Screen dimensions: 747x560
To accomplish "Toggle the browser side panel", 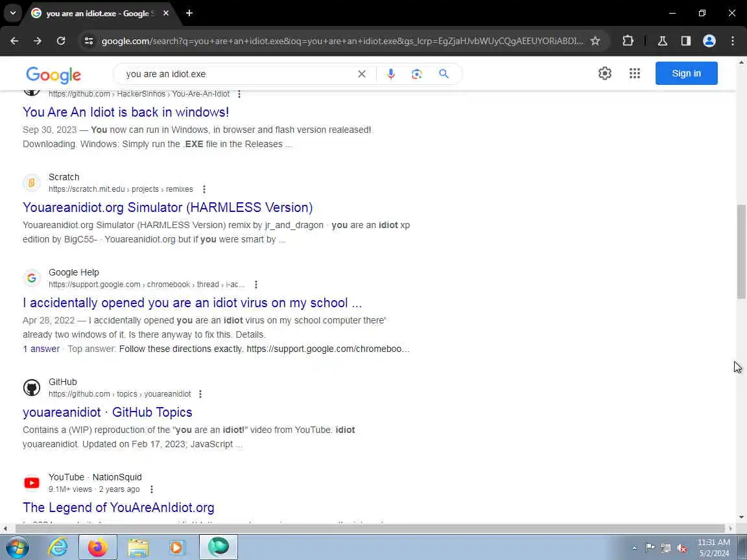I will click(685, 41).
